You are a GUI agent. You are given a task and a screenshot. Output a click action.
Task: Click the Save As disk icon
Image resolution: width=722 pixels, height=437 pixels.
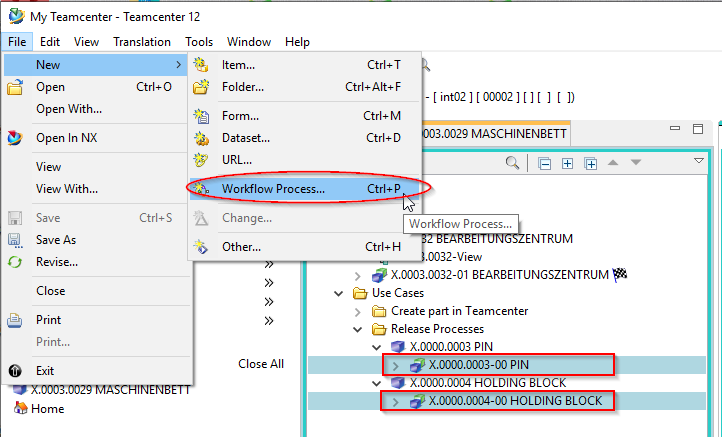tap(15, 240)
